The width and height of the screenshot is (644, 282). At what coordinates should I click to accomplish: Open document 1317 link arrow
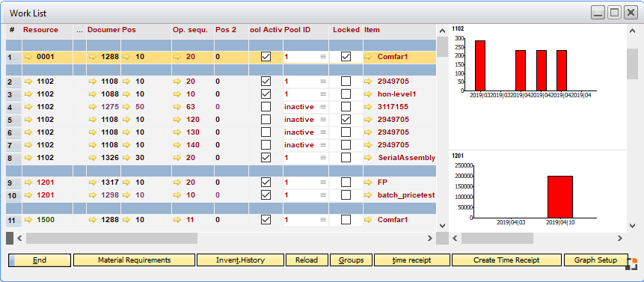click(x=93, y=183)
